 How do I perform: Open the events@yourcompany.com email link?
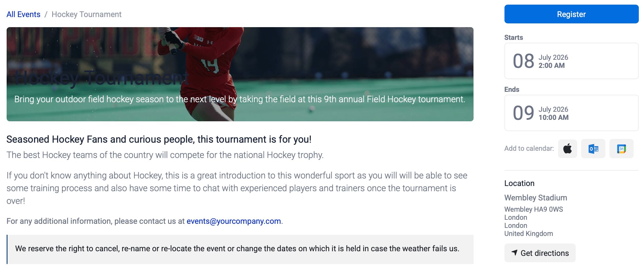[x=234, y=221]
